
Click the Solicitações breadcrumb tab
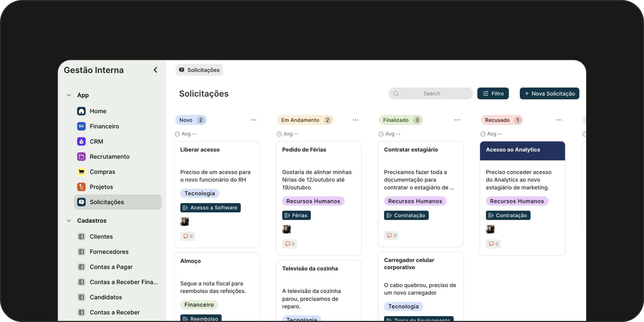199,70
